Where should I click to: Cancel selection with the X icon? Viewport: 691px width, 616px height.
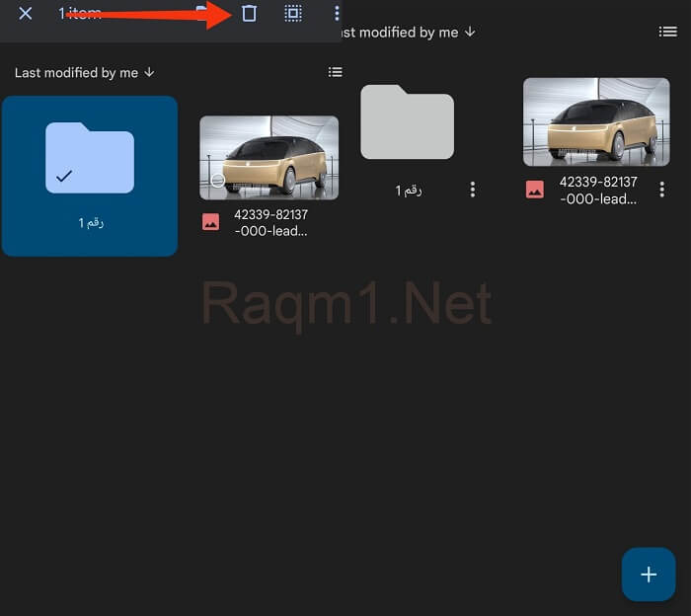click(26, 14)
